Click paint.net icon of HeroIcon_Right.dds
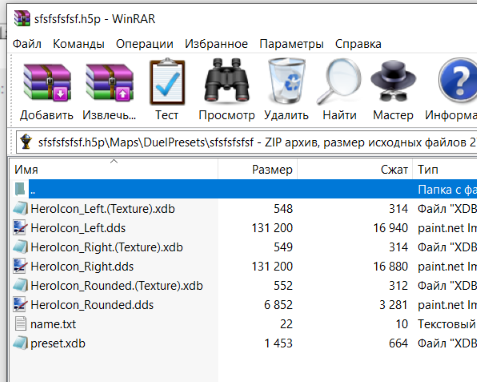477x382 pixels. tap(21, 266)
